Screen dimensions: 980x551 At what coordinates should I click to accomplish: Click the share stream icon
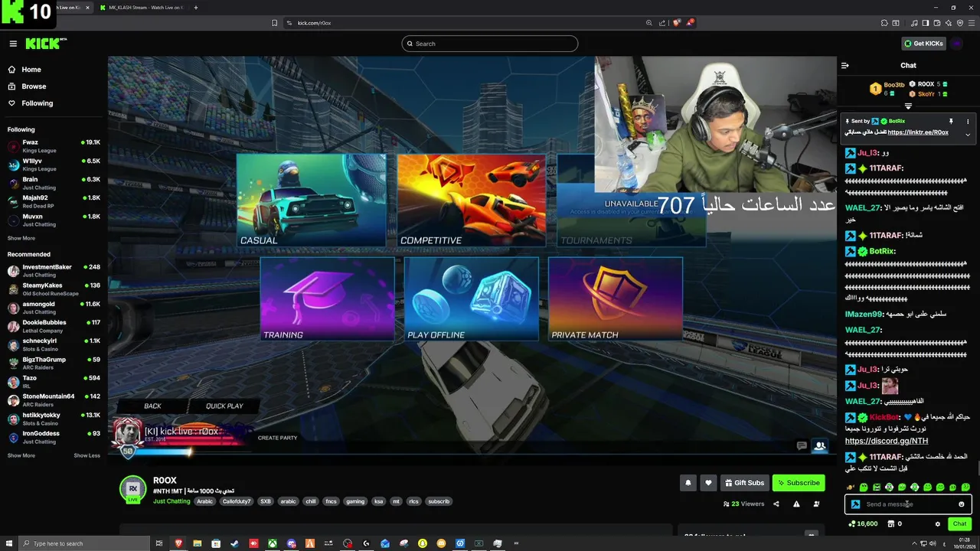point(776,504)
